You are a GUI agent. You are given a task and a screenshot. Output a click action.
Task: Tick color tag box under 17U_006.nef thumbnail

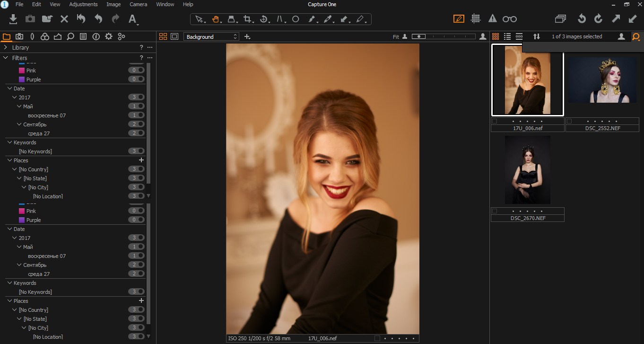(x=495, y=121)
